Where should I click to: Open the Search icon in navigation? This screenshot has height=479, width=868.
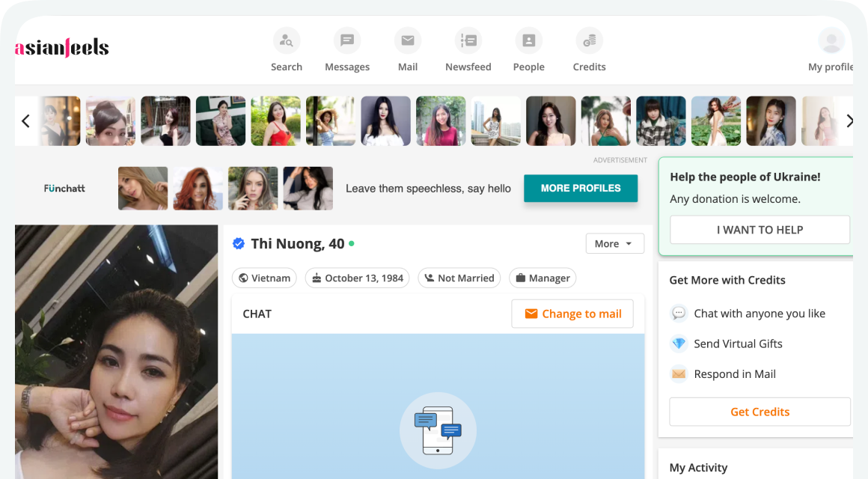pos(287,41)
